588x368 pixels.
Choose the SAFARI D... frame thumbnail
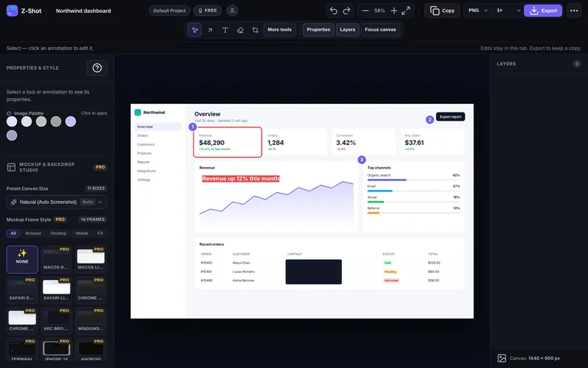pos(22,290)
